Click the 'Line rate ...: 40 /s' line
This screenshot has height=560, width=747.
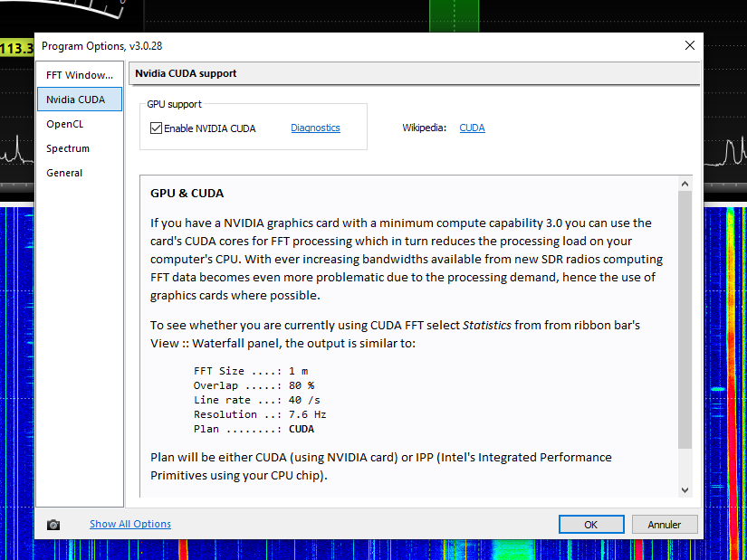point(257,400)
